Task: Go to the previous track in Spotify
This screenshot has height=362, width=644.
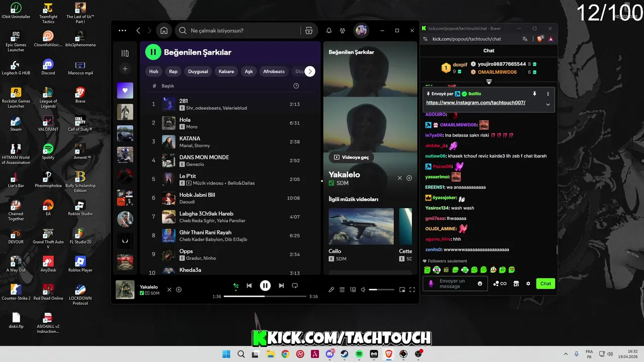Action: (249, 286)
